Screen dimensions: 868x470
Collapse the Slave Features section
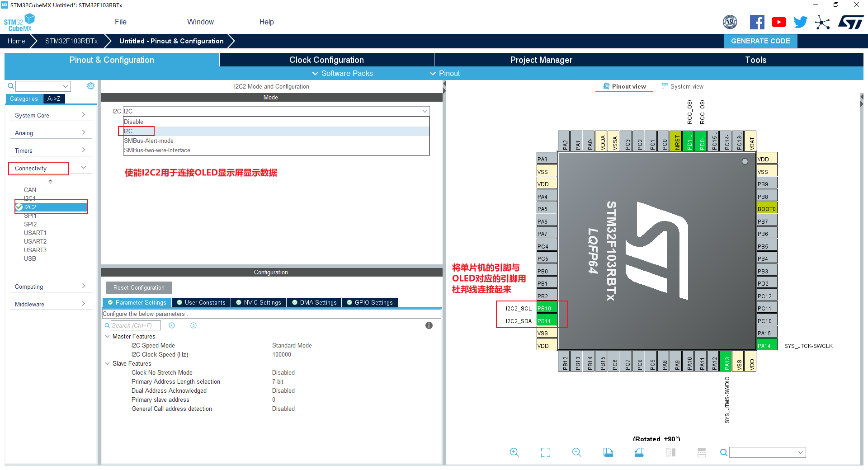click(x=107, y=363)
